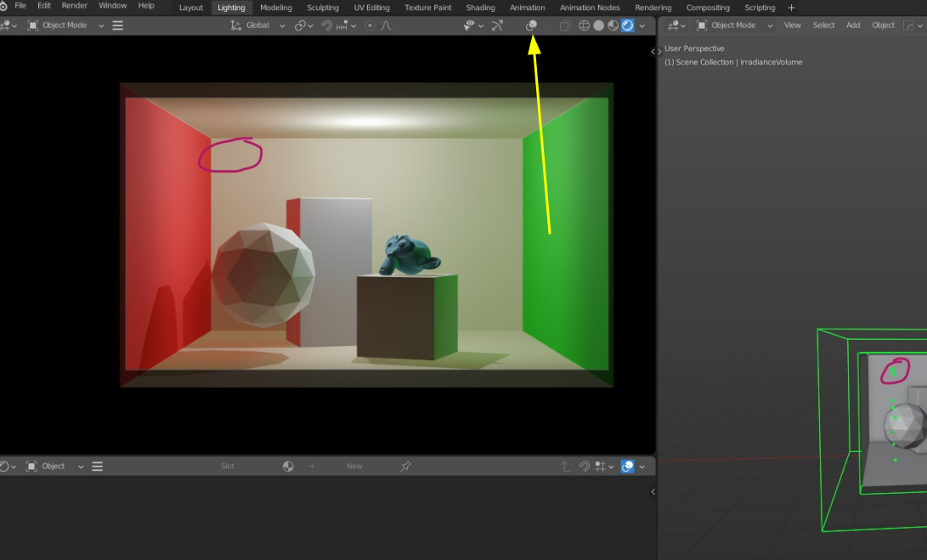The image size is (927, 560).
Task: Open Add menu in right viewport
Action: coord(852,25)
